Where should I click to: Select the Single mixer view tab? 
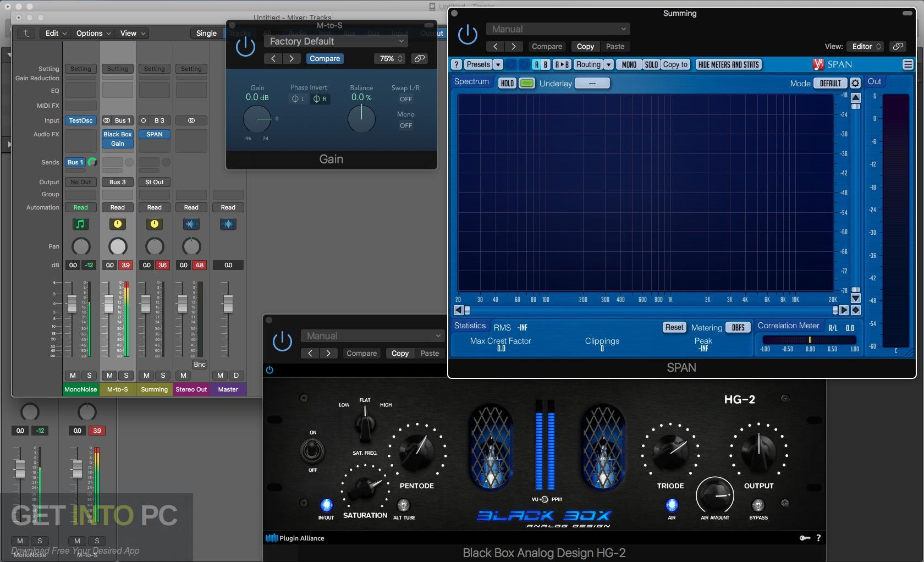(206, 33)
